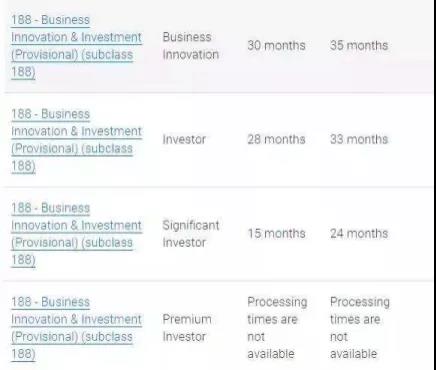
Task: Click '188 - Business' text in the shaded top row
Action: (50, 20)
